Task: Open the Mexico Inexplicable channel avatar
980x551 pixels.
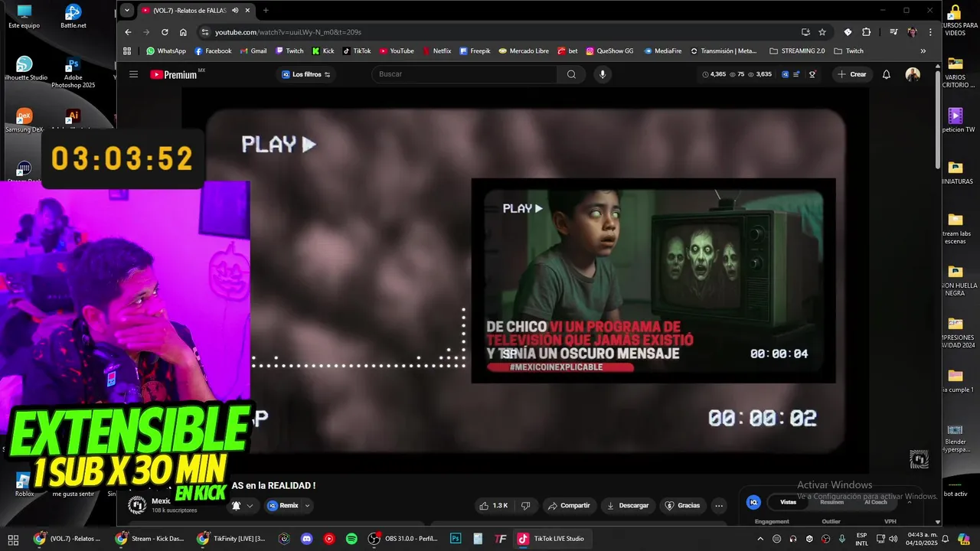Action: pos(137,505)
